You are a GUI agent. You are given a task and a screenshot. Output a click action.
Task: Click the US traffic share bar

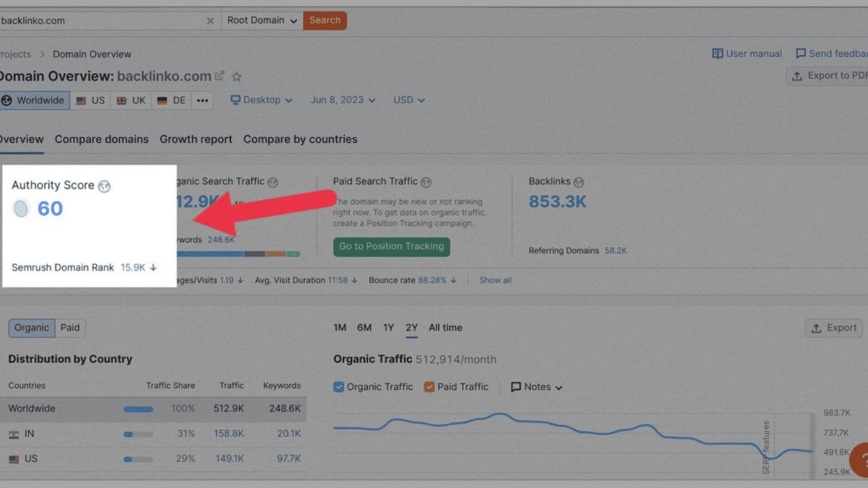pos(138,460)
